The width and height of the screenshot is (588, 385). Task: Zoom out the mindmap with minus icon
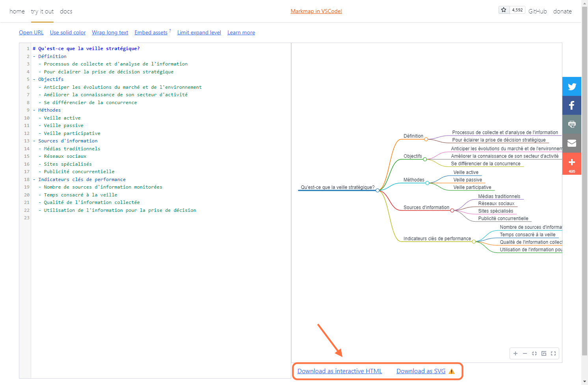coord(525,353)
